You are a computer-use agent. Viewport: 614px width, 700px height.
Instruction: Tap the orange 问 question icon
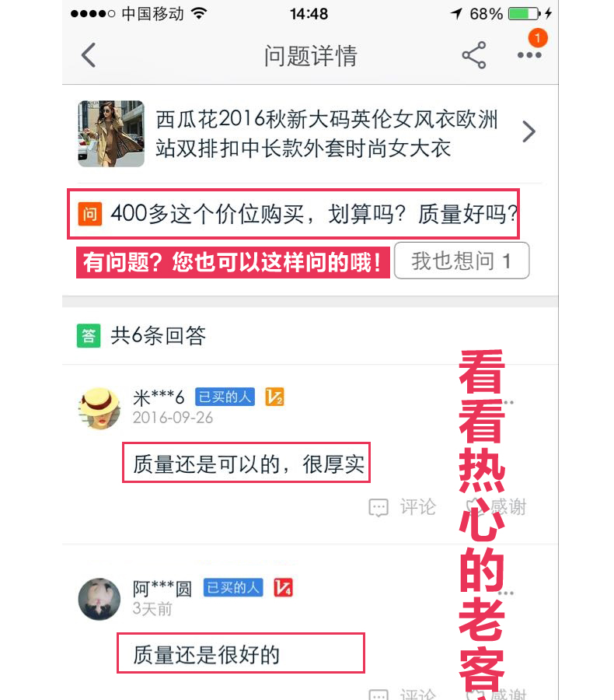point(89,214)
